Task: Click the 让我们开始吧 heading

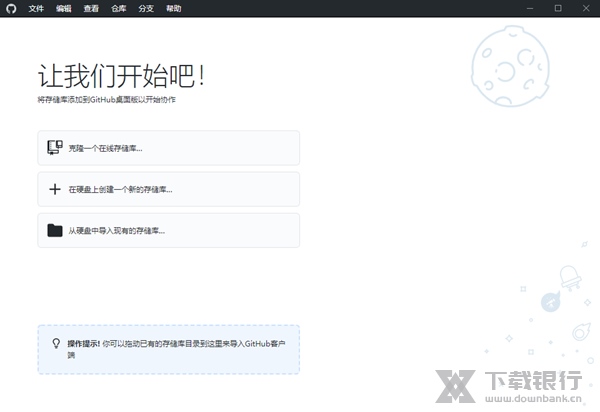Action: (127, 77)
